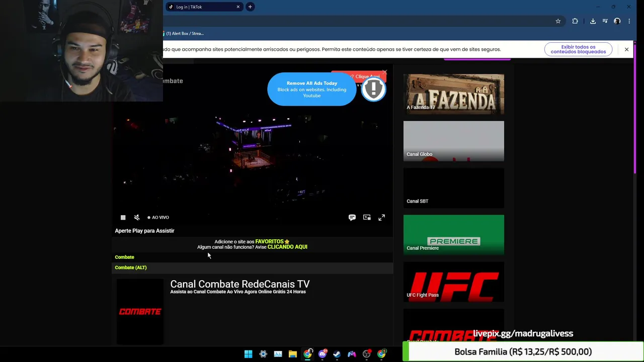
Task: Bookmark this page with the star icon
Action: [558, 21]
